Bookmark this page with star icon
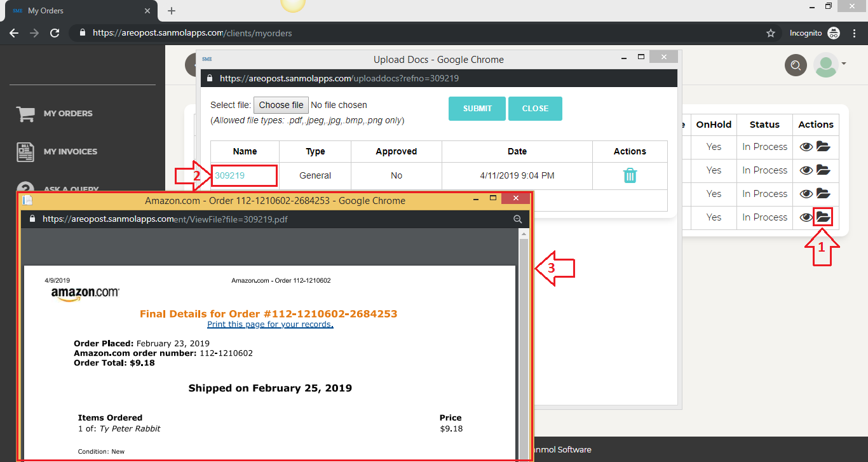 [771, 33]
